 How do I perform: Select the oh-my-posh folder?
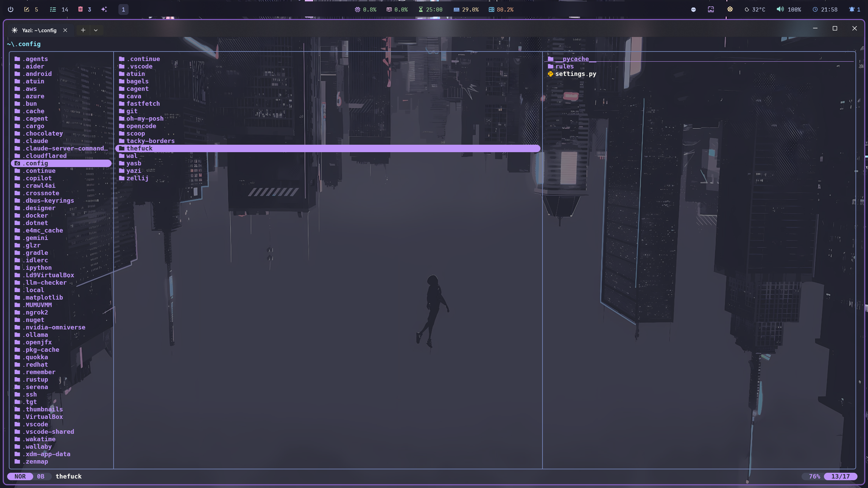click(x=328, y=119)
